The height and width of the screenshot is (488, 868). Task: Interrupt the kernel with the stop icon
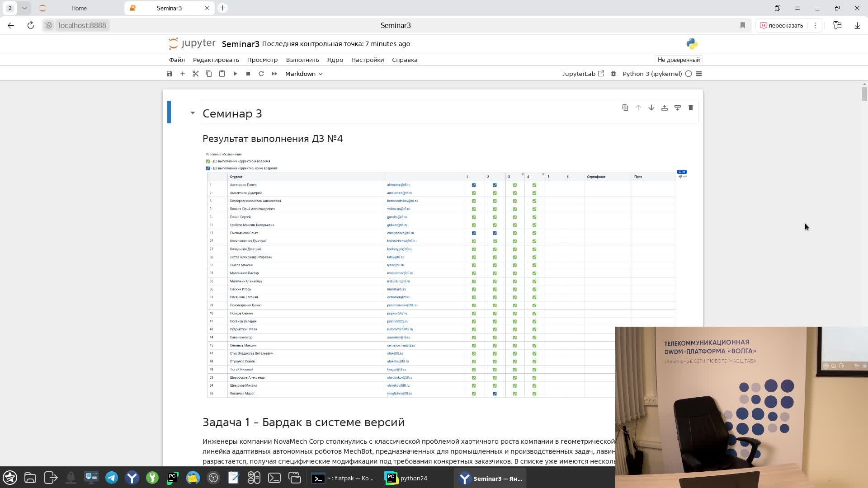pos(248,74)
